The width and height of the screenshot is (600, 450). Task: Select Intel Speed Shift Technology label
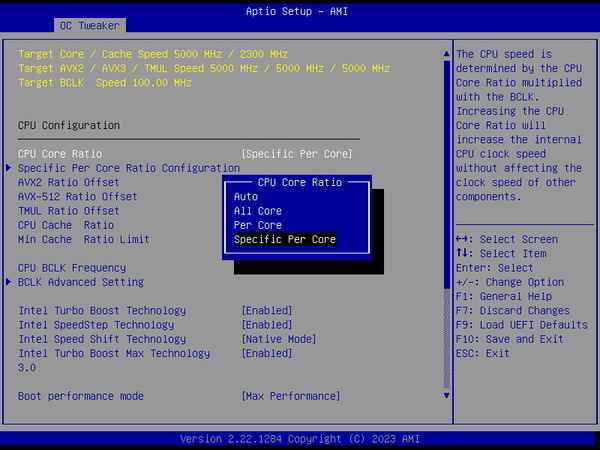click(102, 339)
